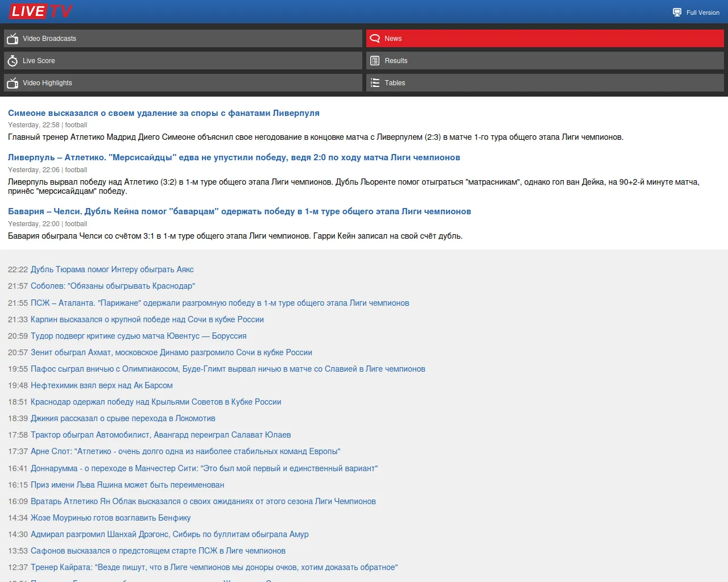Open the Video Highlights section
Screen dimensions: 728x582
point(183,83)
